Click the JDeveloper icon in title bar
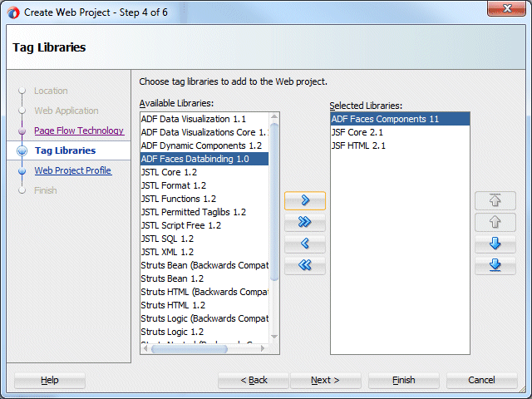The height and width of the screenshot is (399, 532). tap(13, 12)
